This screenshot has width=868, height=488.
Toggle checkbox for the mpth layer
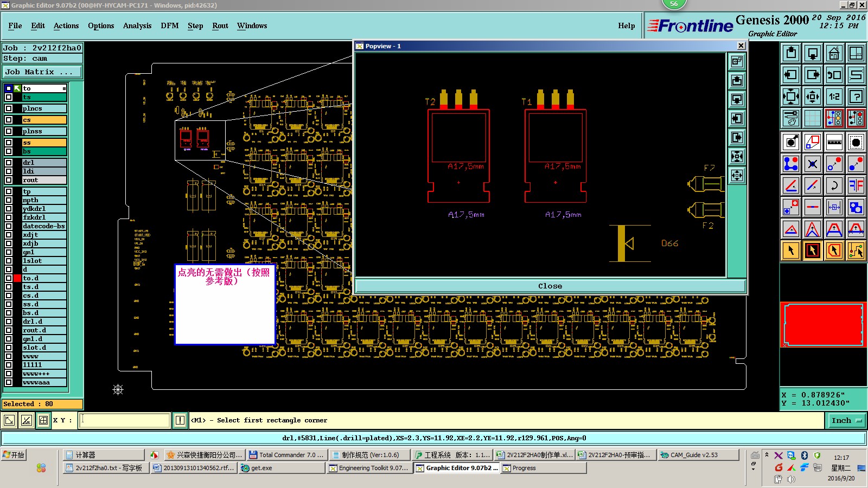[x=9, y=200]
